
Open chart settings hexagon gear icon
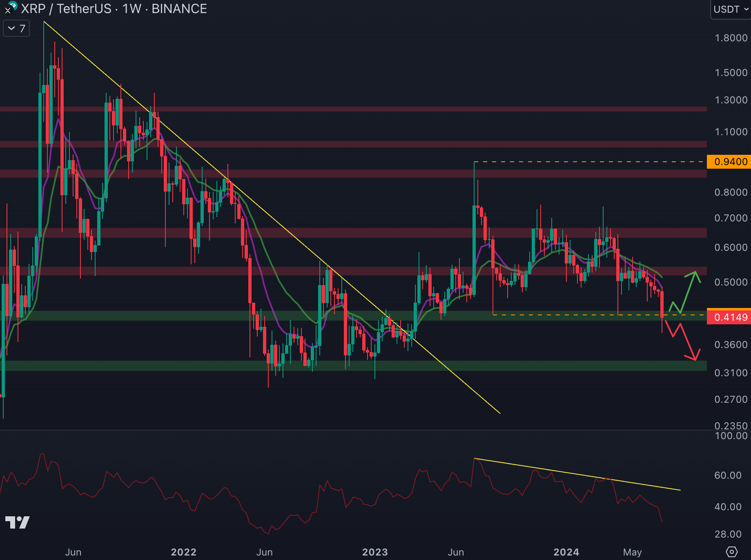(x=731, y=552)
